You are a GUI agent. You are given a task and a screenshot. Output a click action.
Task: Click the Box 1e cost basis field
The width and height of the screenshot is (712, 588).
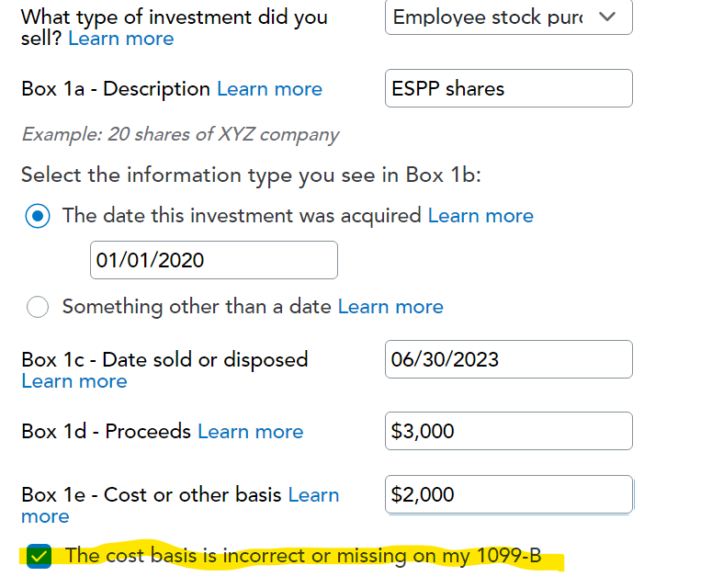508,494
